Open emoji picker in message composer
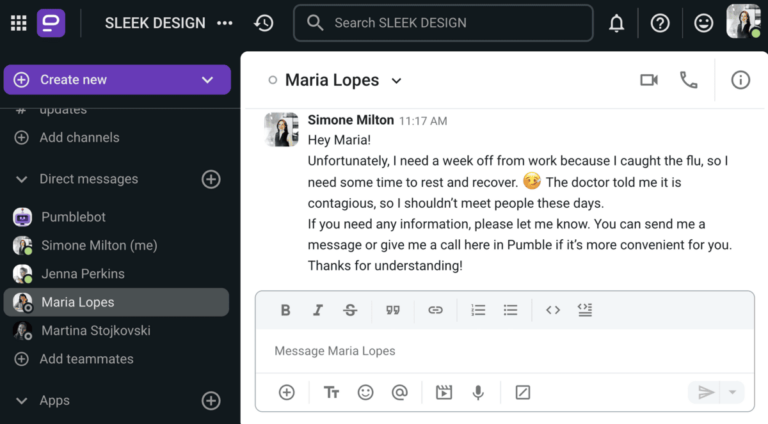This screenshot has height=424, width=768. click(x=365, y=393)
